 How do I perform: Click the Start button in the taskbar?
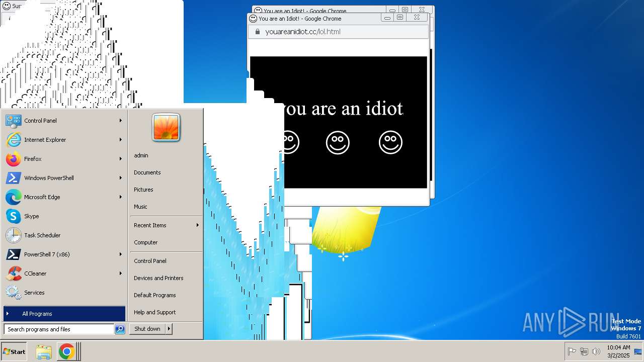(14, 352)
